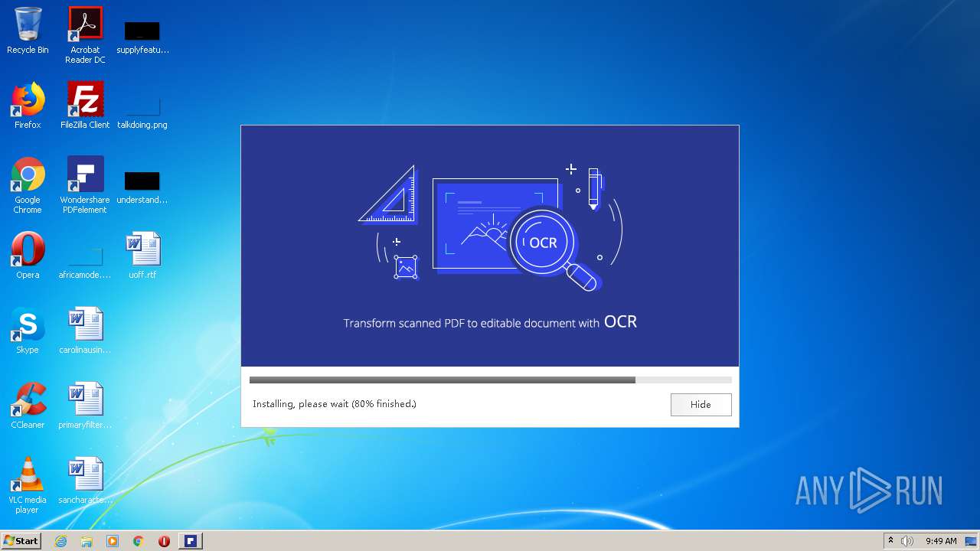Viewport: 980px width, 551px height.
Task: Open the uoff.rtf document
Action: pos(142,256)
